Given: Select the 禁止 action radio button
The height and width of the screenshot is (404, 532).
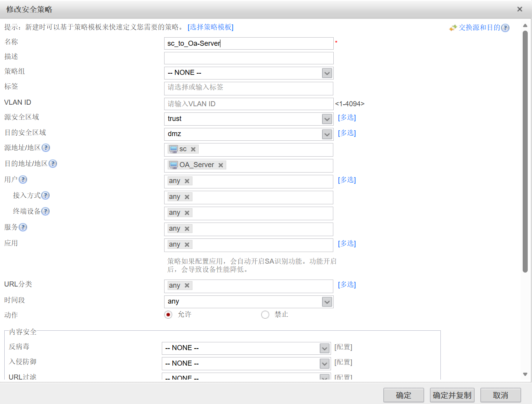Looking at the screenshot, I should point(265,315).
